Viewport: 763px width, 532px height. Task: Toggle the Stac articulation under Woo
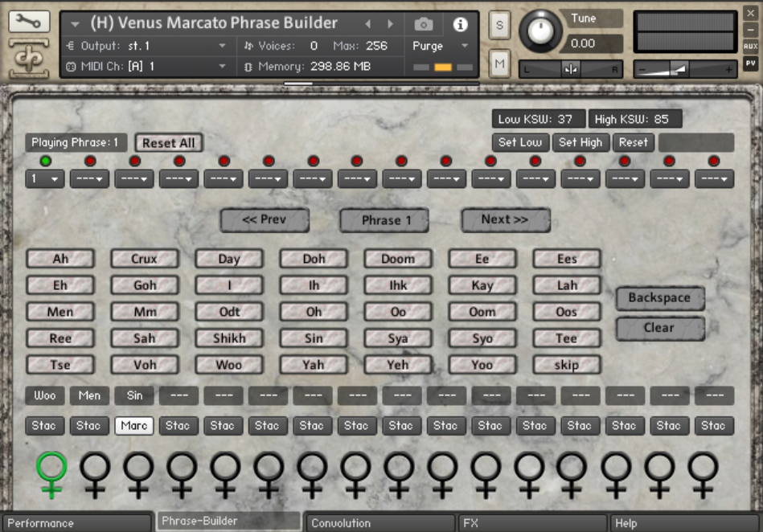(43, 425)
